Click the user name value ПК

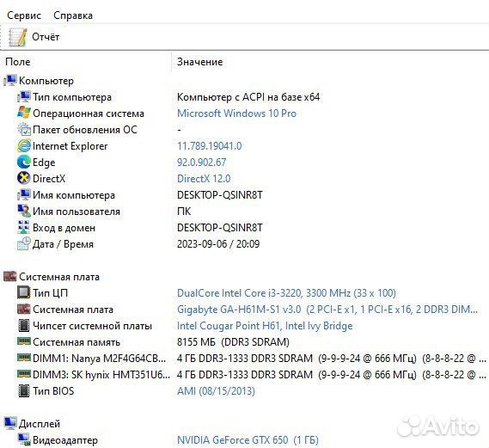(x=184, y=212)
